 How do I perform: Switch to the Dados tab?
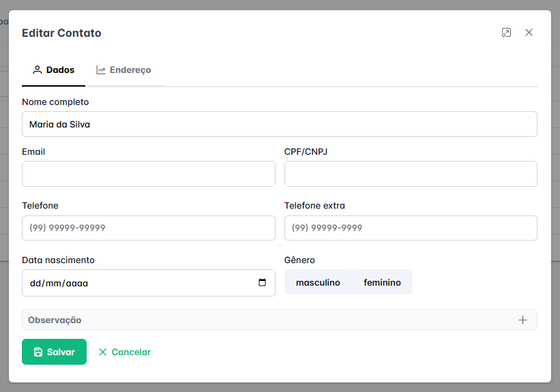[x=54, y=70]
